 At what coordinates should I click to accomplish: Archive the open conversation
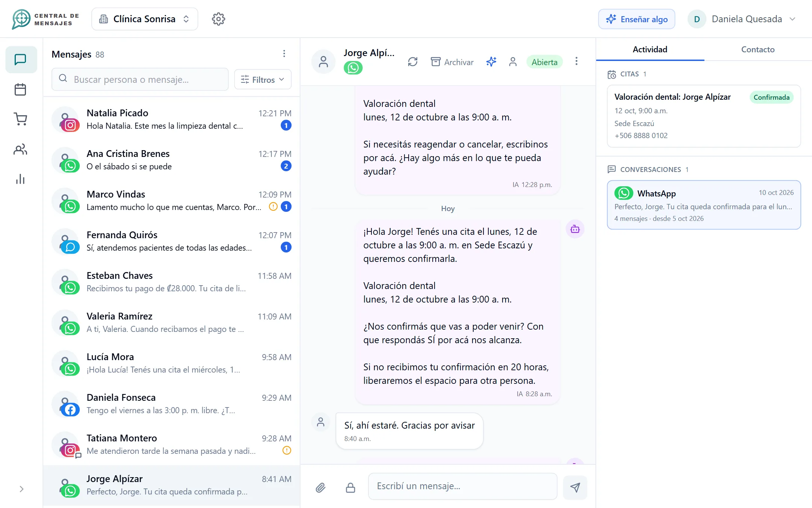(452, 62)
